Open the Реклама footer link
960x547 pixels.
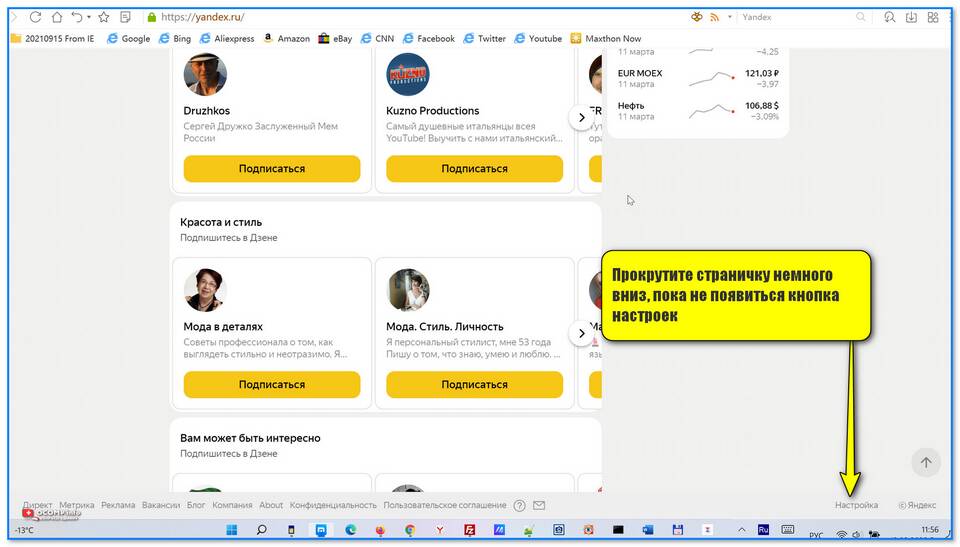[x=118, y=505]
